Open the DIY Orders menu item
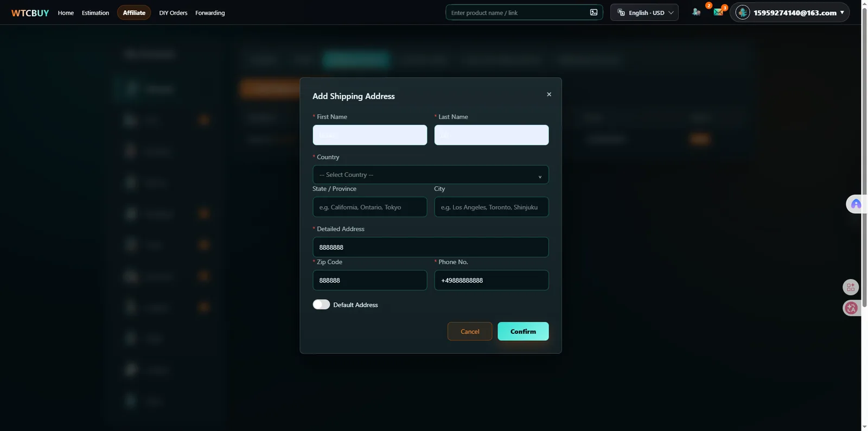The width and height of the screenshot is (868, 431). point(173,13)
